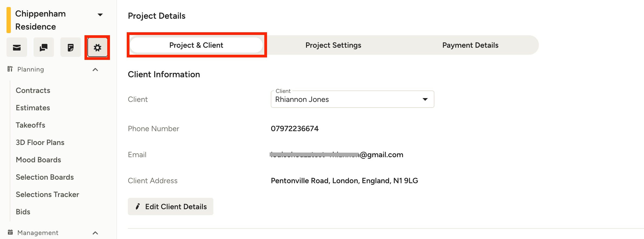Switch to the Payment Details tab
Screen dimensions: 644x239
pyautogui.click(x=470, y=45)
